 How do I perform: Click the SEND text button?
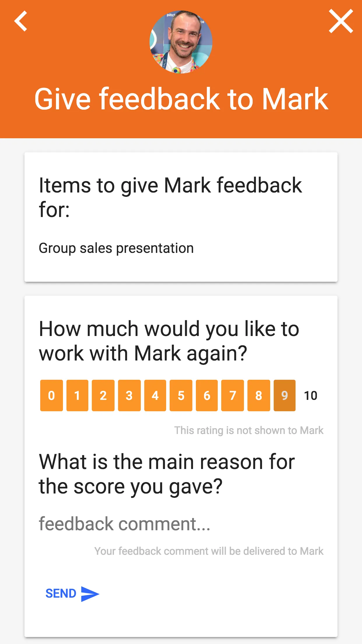point(61,594)
